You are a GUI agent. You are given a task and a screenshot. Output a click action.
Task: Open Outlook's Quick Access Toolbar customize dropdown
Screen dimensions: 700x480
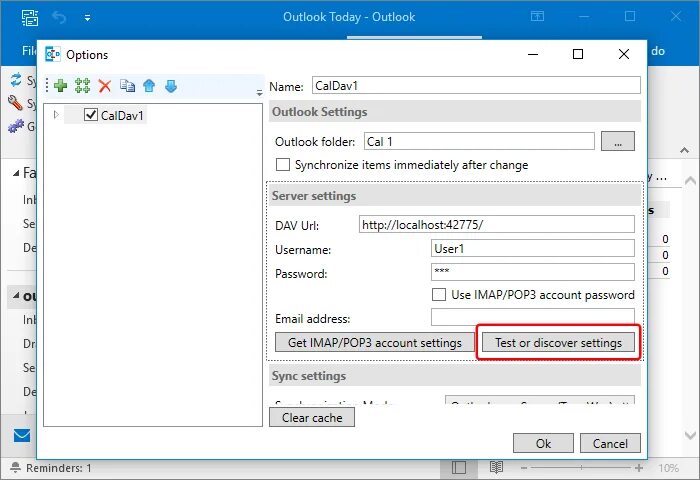coord(88,18)
